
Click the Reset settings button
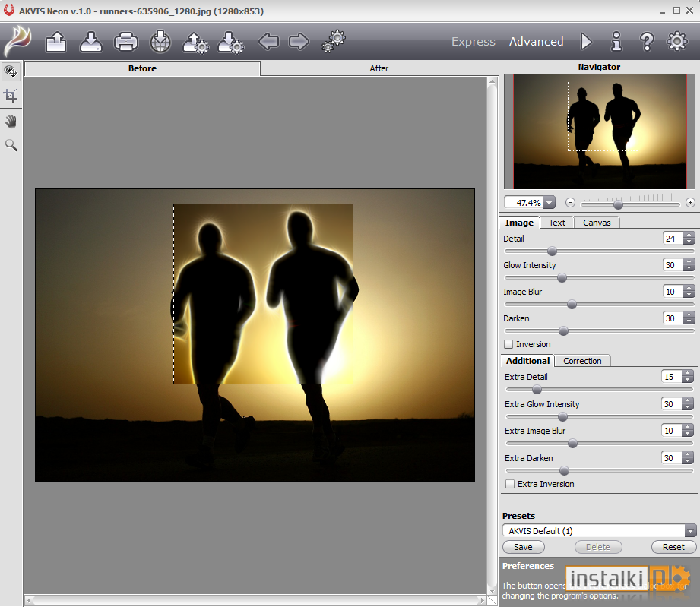tap(673, 547)
